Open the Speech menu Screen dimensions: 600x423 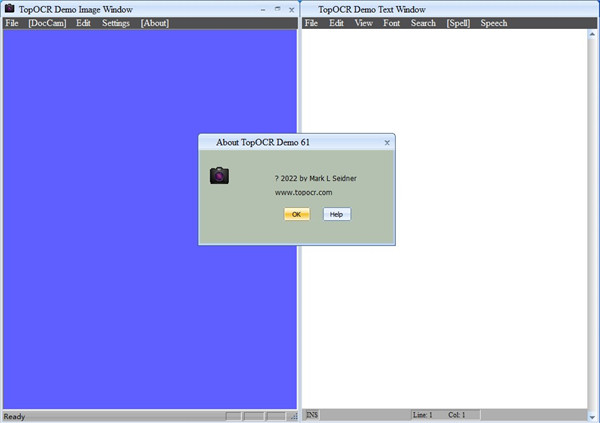coord(494,23)
